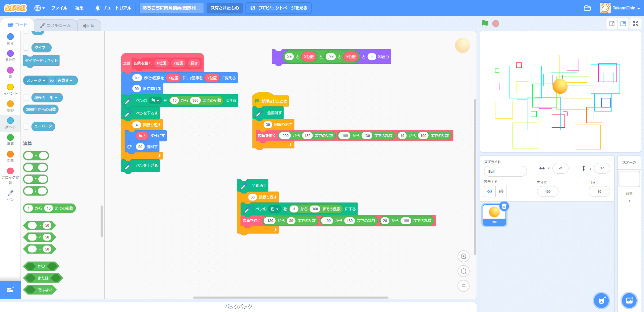Enable the Timer variable checkbox
644x312 pixels.
pyautogui.click(x=26, y=48)
